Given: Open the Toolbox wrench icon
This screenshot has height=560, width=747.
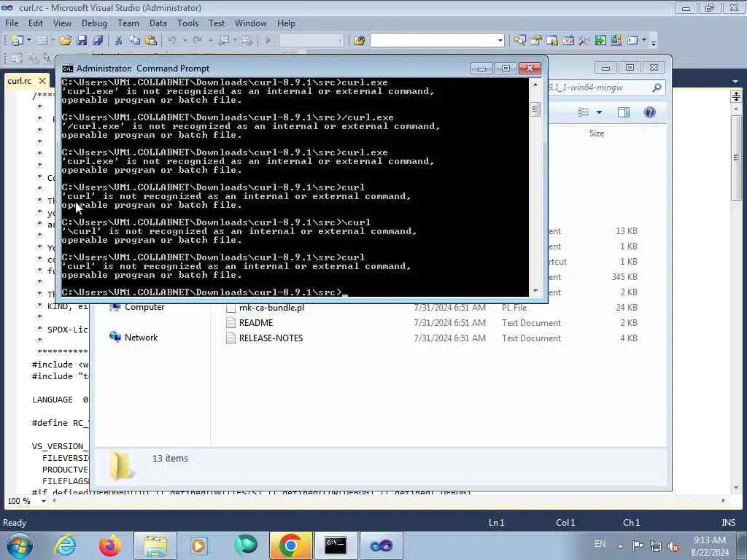Looking at the screenshot, I should pyautogui.click(x=584, y=41).
